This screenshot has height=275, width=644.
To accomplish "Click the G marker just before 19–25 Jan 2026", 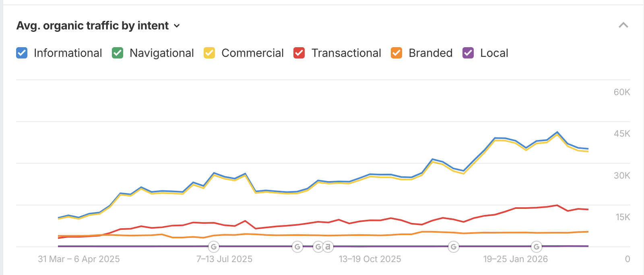I will click(x=453, y=246).
